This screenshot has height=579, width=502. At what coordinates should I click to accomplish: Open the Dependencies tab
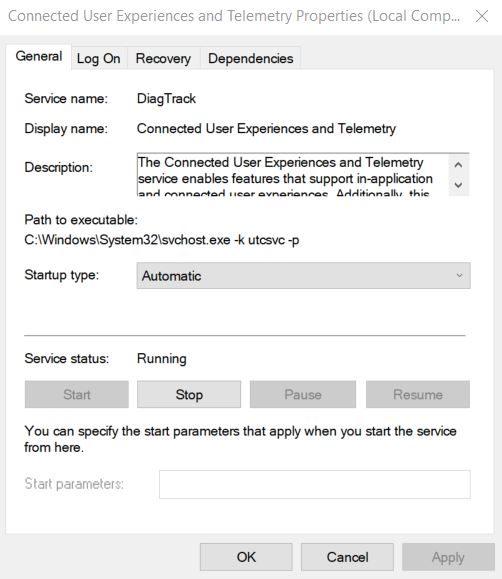pos(250,58)
